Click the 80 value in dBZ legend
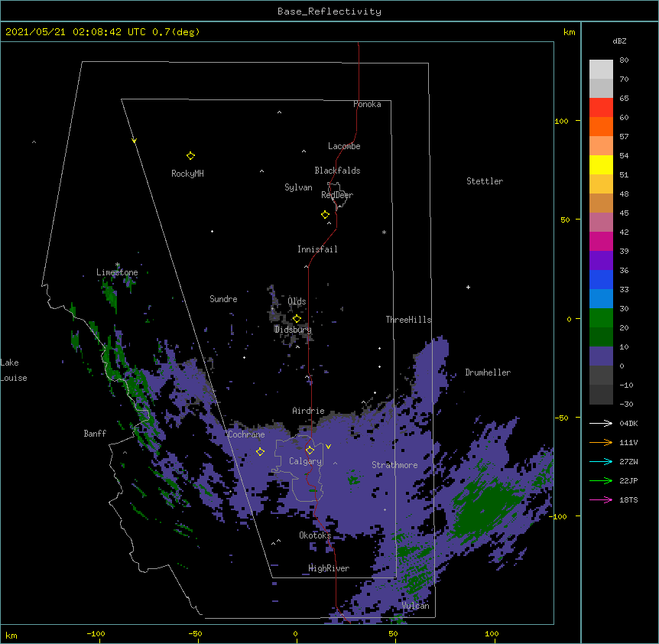659x644 pixels. click(624, 60)
